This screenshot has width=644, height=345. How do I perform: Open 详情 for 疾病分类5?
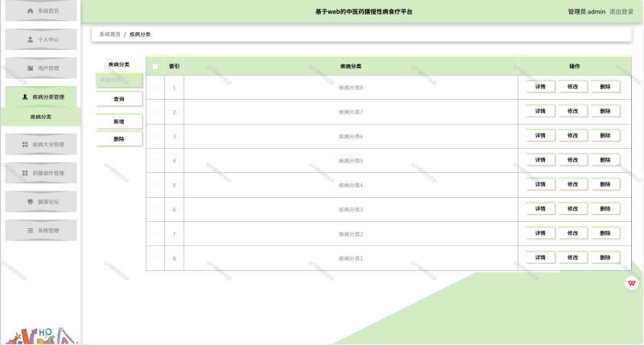[540, 160]
